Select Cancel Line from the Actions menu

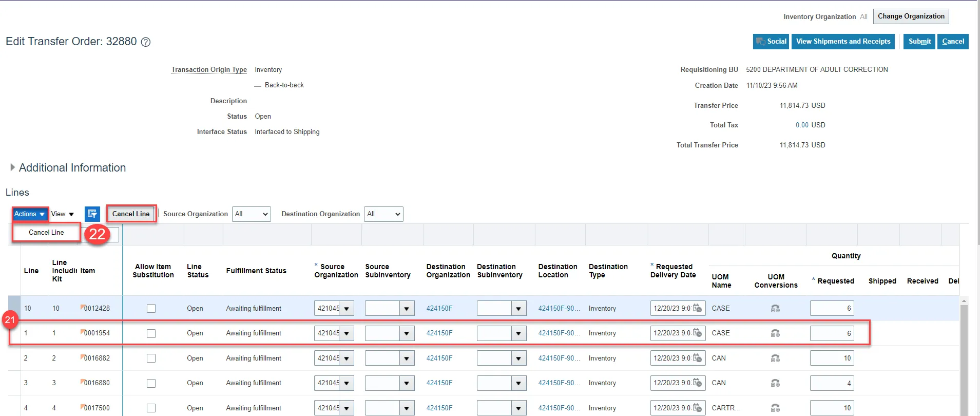(46, 233)
